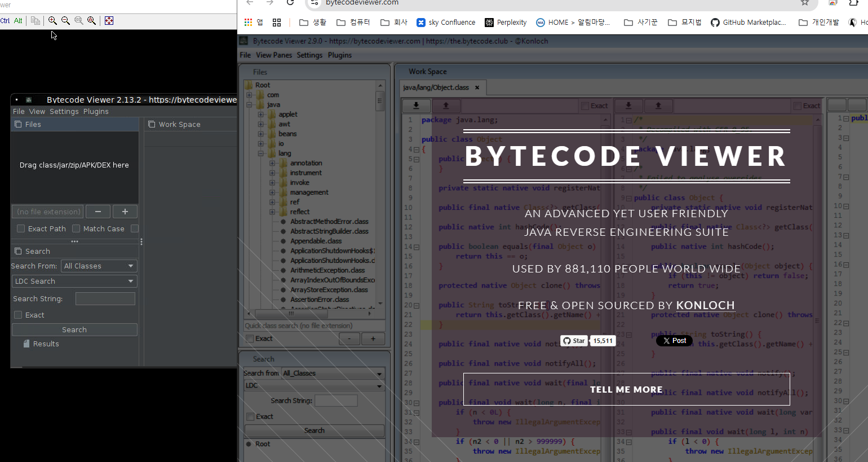Open the Perplexity bookmark
Viewport: 868px width, 462px height.
(x=506, y=23)
